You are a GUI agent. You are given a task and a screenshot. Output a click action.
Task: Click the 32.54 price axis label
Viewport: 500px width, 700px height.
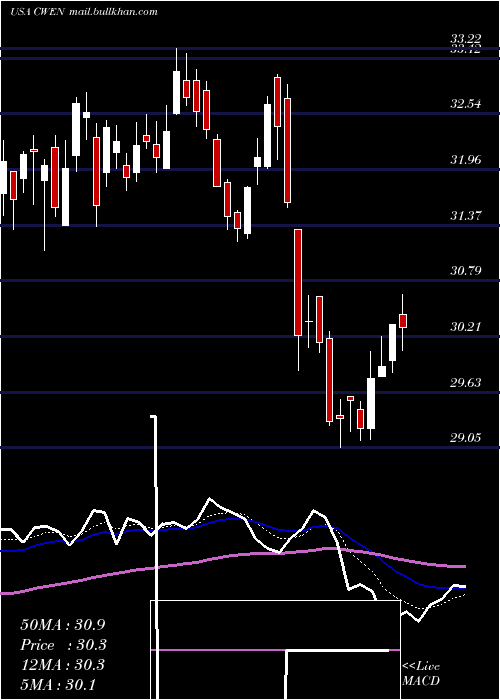tap(466, 104)
